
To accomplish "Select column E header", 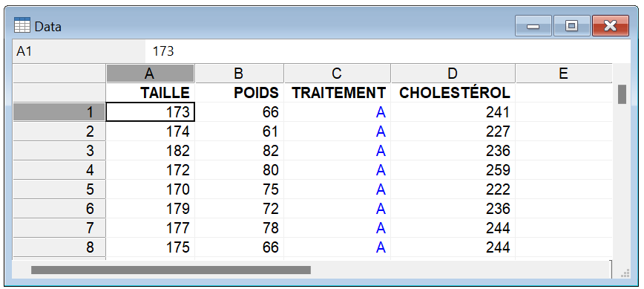I will click(564, 73).
